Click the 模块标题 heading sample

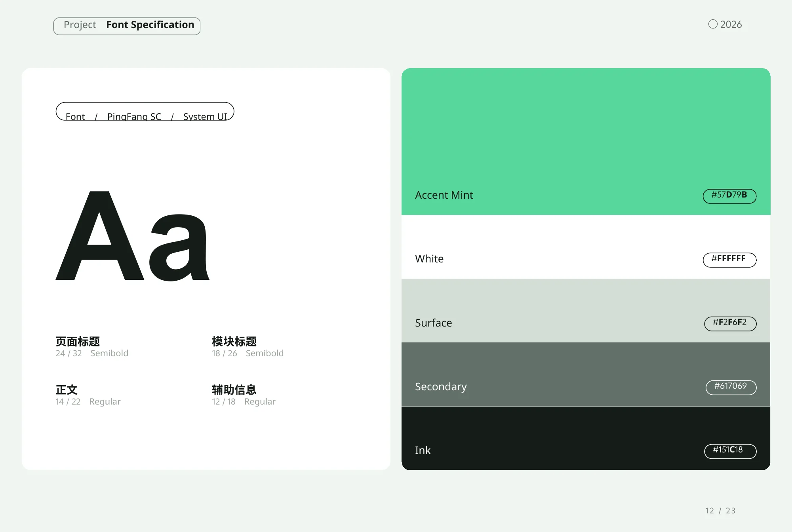point(234,341)
